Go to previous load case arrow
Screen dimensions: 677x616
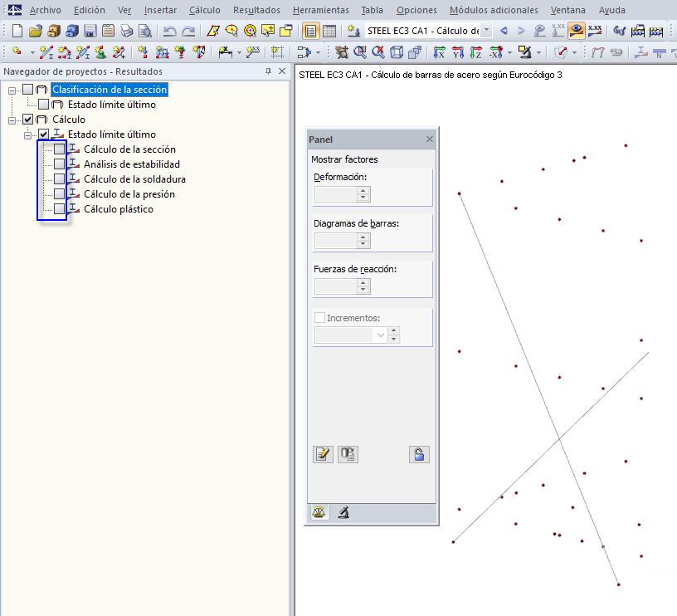(504, 31)
